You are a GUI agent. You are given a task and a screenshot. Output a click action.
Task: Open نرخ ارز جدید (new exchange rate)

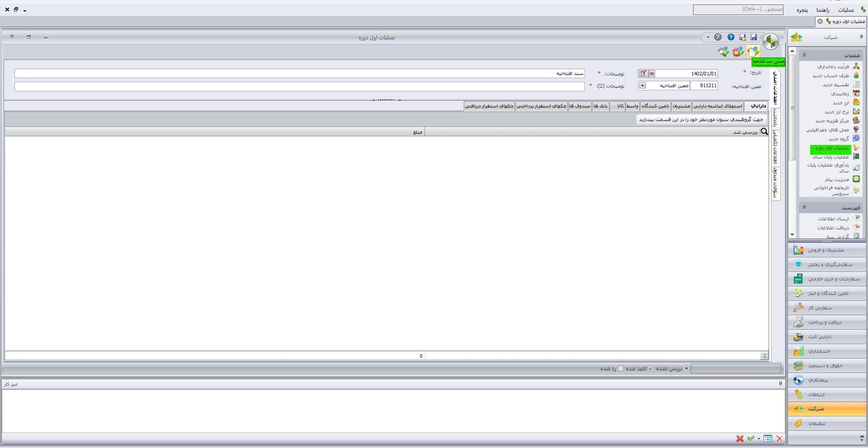(x=836, y=112)
